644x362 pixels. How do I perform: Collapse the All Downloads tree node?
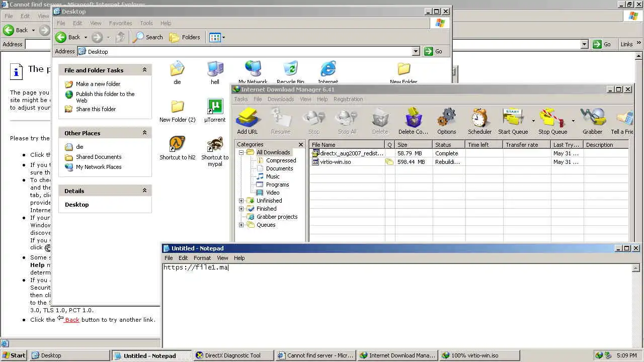(x=241, y=152)
